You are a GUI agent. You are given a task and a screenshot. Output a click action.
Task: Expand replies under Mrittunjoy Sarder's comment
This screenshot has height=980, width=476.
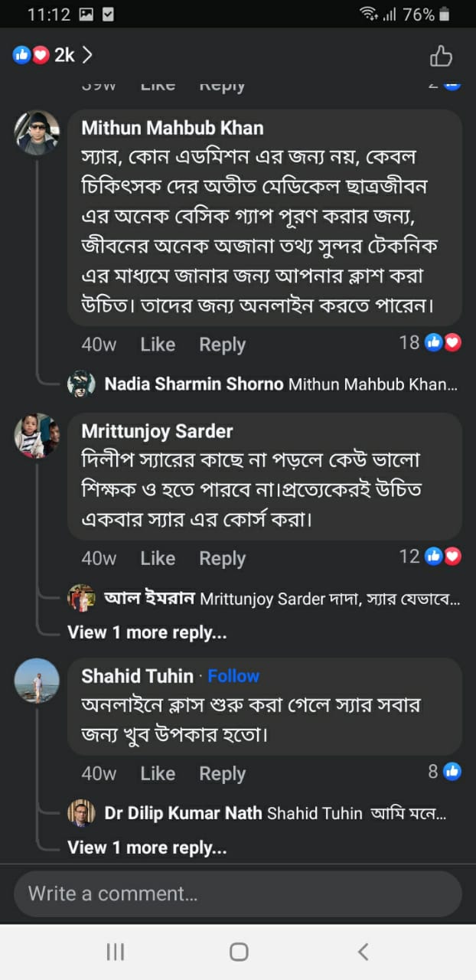click(147, 633)
